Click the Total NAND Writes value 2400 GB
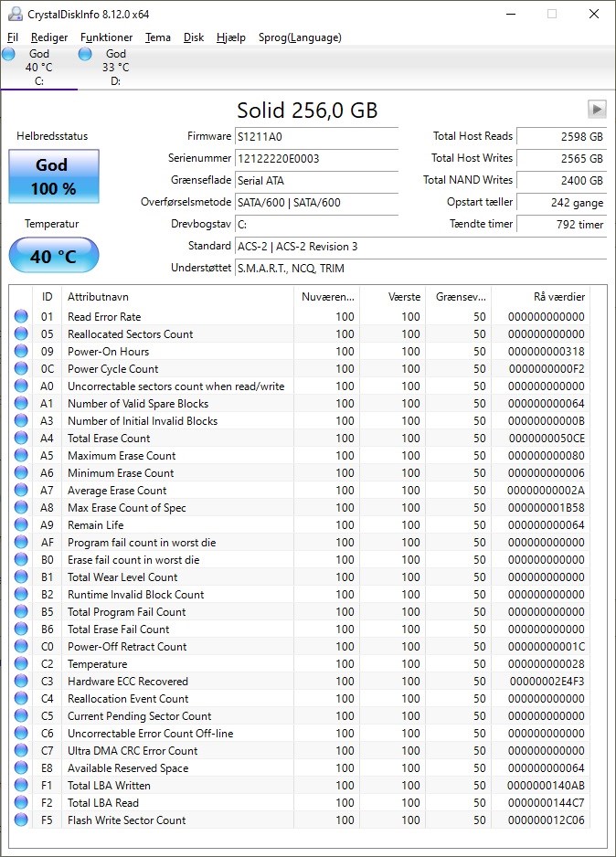 [x=562, y=180]
